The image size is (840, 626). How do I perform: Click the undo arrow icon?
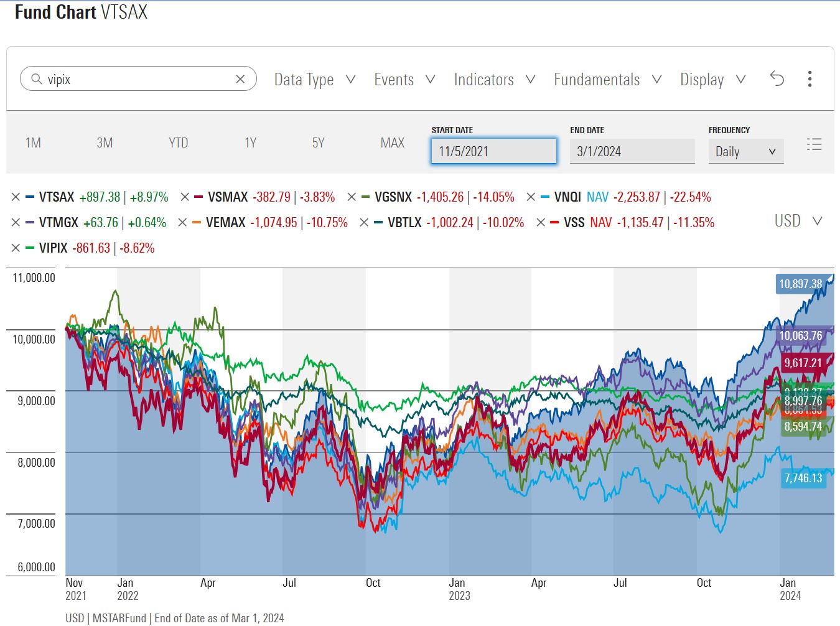tap(777, 78)
